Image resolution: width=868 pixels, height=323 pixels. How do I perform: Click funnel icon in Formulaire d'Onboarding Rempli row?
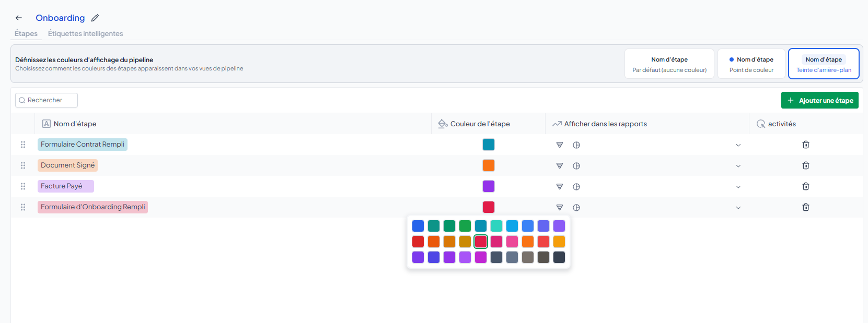click(x=560, y=208)
